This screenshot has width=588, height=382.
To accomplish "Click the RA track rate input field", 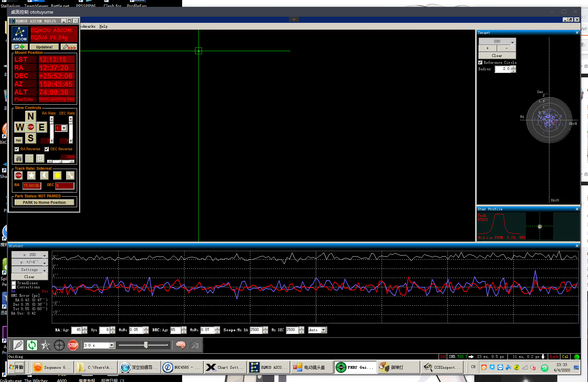I will coord(32,186).
